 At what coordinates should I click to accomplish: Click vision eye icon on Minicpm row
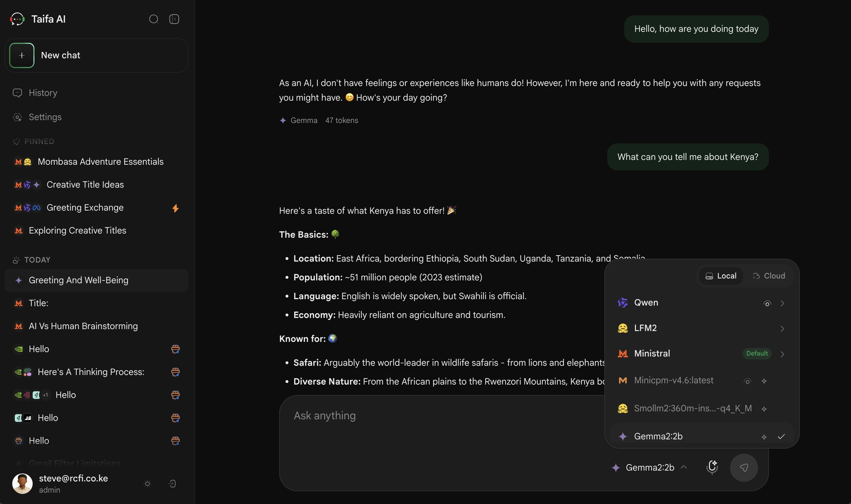[747, 381]
